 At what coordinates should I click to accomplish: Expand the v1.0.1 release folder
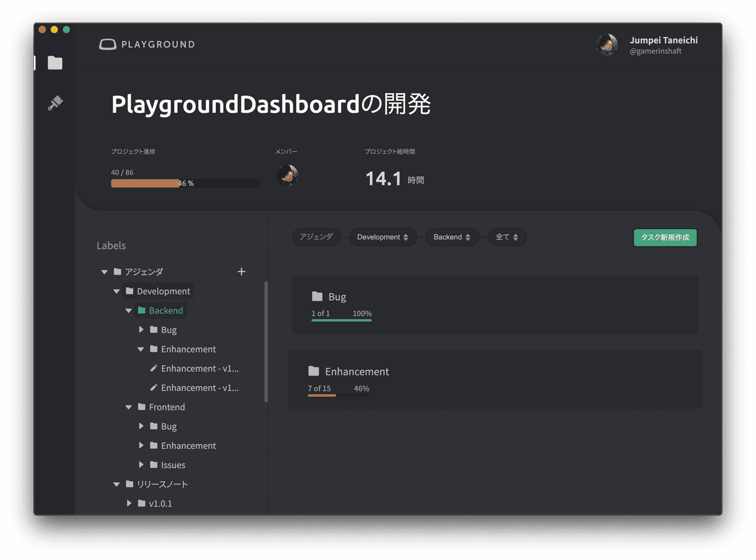click(129, 503)
